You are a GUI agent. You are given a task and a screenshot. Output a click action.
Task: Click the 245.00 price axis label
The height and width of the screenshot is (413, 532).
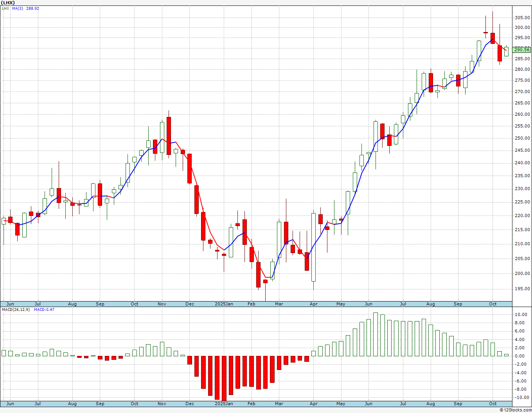522,150
